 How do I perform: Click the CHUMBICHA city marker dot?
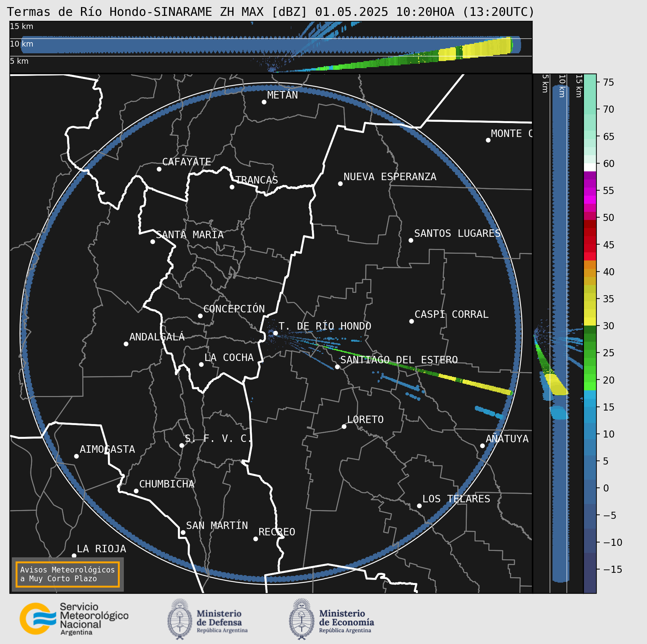(136, 491)
